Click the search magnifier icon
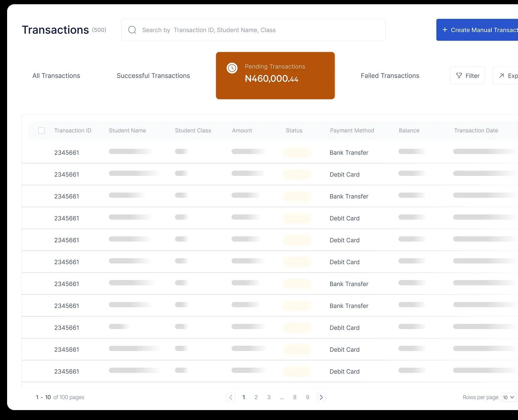Screen dimensions: 518x420 pyautogui.click(x=132, y=30)
